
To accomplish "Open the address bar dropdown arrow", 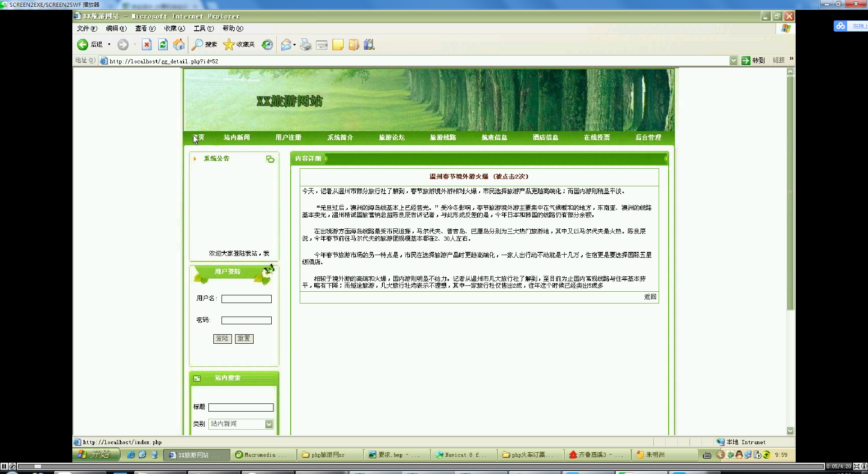I will [x=733, y=61].
